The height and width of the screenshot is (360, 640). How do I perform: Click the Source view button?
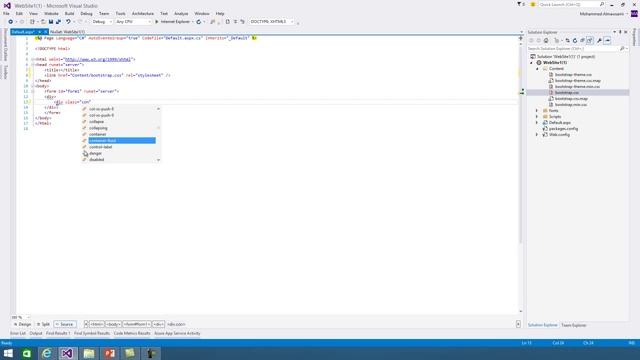(x=64, y=324)
